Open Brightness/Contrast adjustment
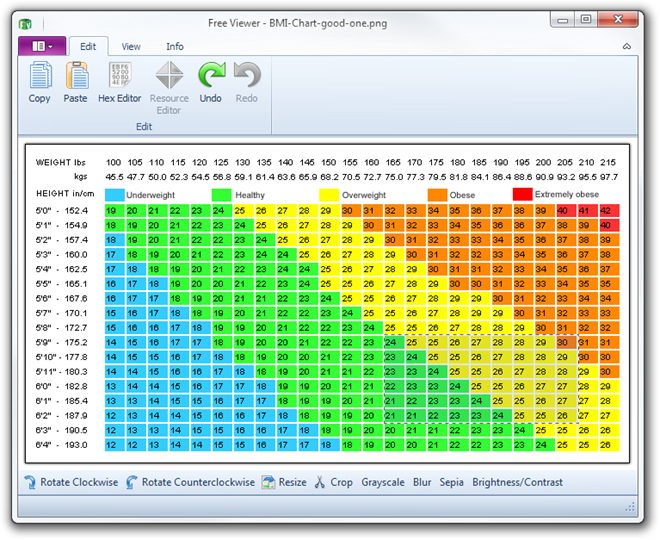Image resolution: width=660 pixels, height=540 pixels. (x=517, y=482)
